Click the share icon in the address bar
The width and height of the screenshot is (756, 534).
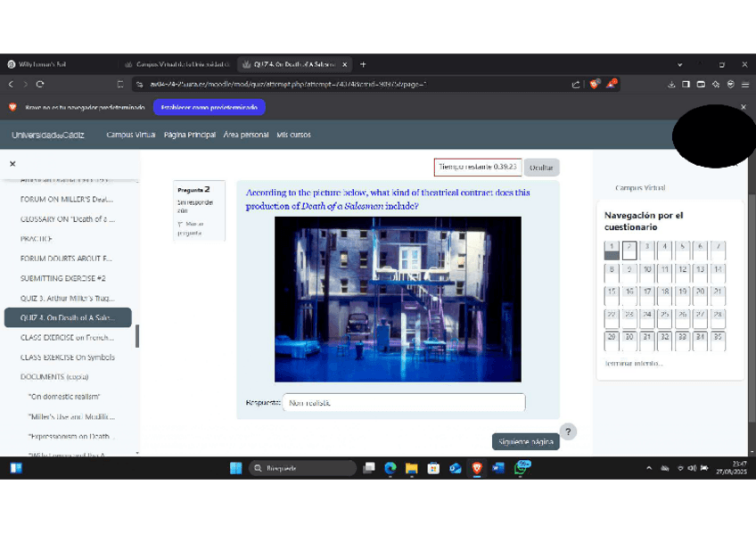tap(576, 85)
